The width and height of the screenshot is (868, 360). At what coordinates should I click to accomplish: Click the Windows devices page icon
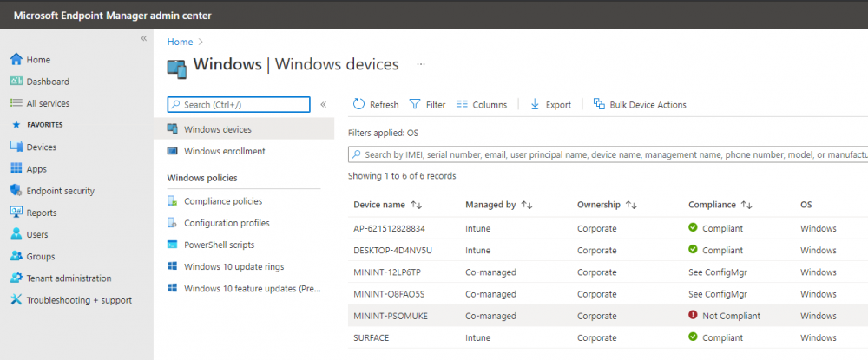click(176, 68)
